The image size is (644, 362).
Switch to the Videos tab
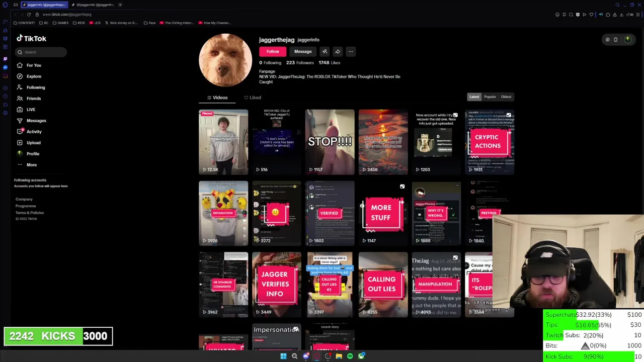coord(217,98)
